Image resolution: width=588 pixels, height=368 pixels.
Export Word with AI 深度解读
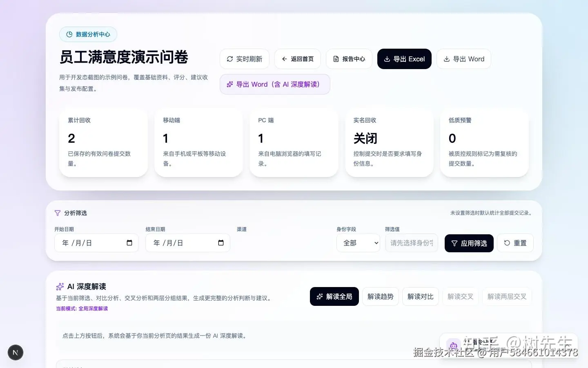(275, 84)
